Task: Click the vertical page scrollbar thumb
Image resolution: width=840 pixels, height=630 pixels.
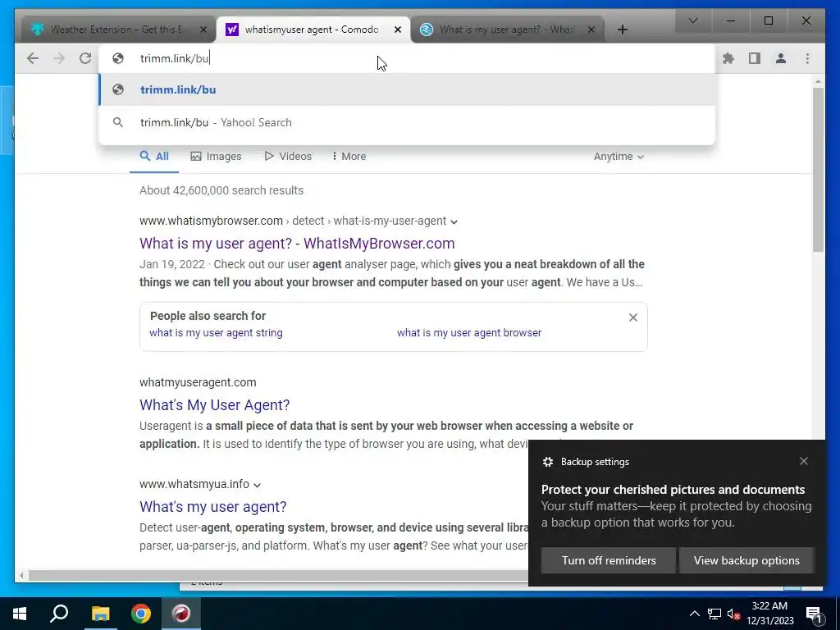Action: tap(818, 169)
